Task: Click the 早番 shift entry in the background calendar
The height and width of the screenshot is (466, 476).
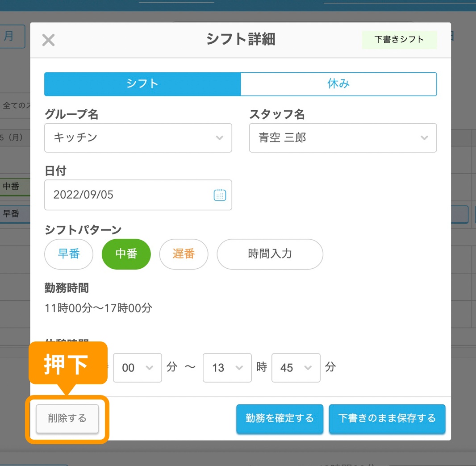Action: (13, 214)
